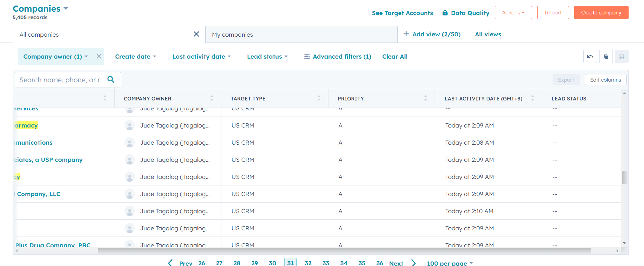Click the Create company button

601,13
